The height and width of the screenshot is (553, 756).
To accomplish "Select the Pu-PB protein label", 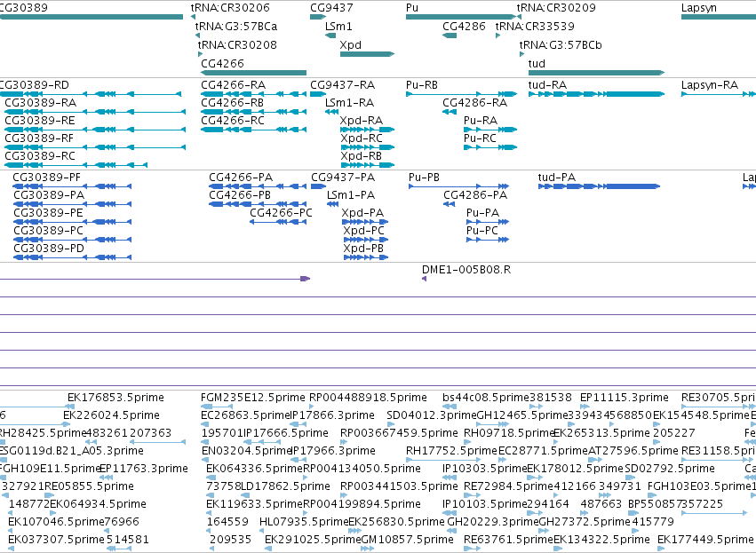I will 425,178.
